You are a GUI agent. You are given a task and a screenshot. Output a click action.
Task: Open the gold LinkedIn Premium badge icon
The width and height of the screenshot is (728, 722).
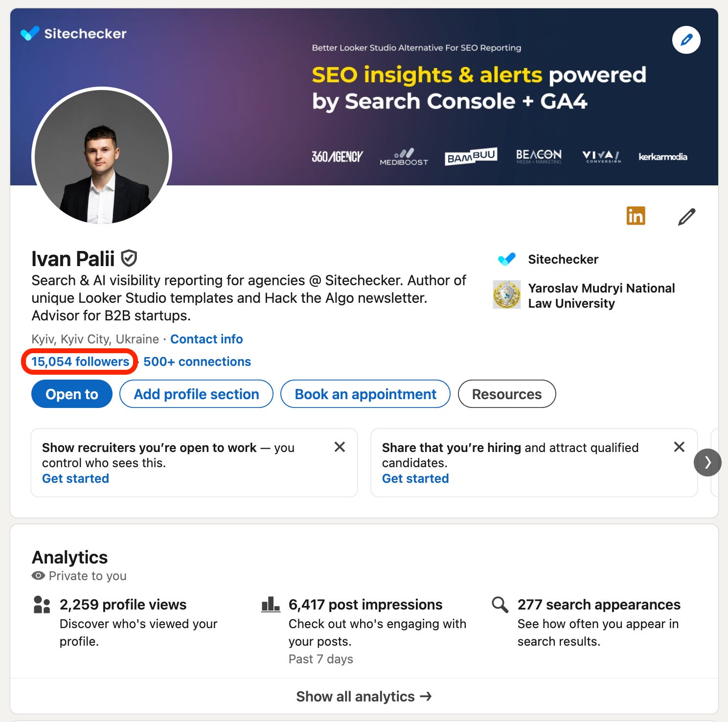(636, 216)
